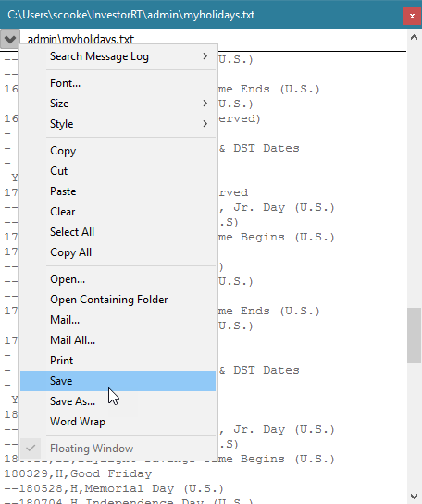Save the myholidays.txt file
Viewport: 422px width, 504px height.
coord(118,381)
